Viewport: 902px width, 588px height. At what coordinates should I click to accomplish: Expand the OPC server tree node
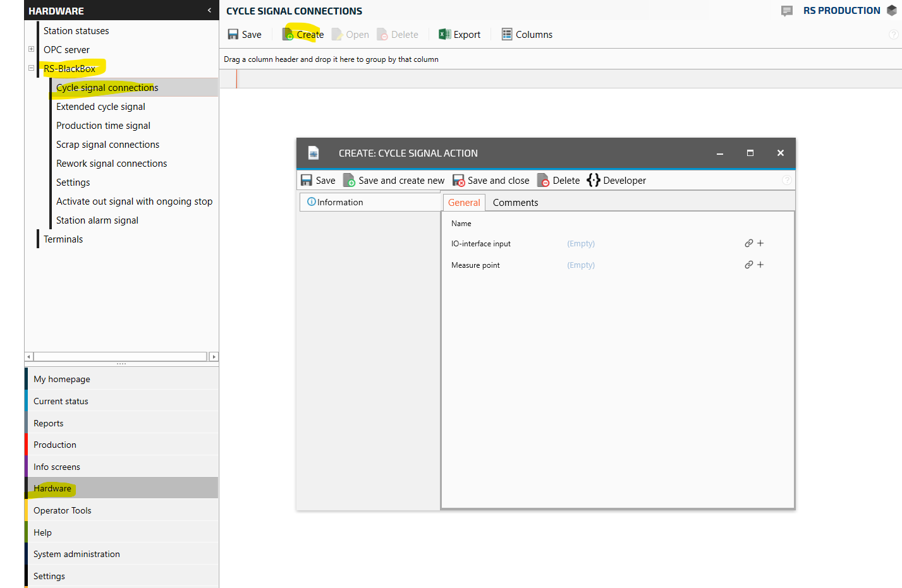click(x=31, y=49)
